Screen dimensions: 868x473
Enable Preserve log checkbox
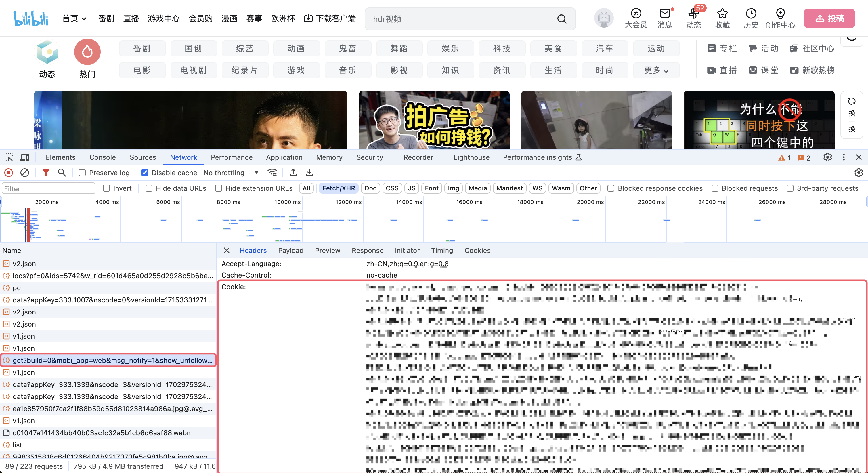(82, 173)
